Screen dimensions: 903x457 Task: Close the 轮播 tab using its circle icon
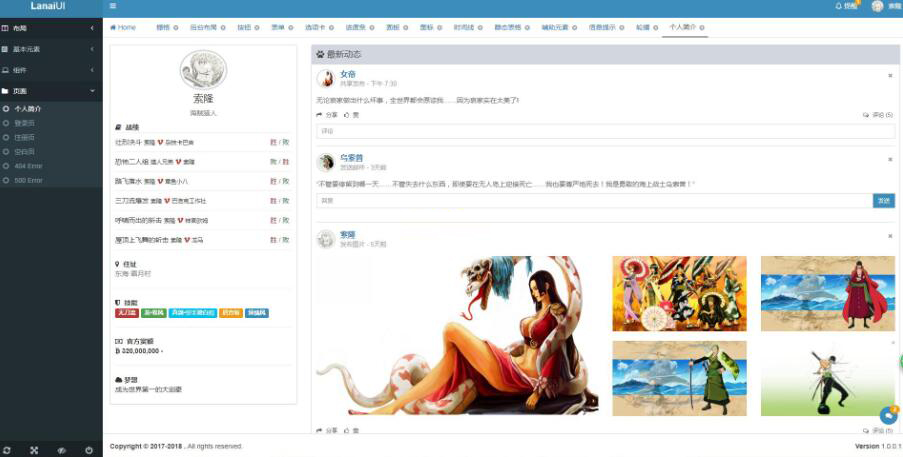click(x=656, y=28)
